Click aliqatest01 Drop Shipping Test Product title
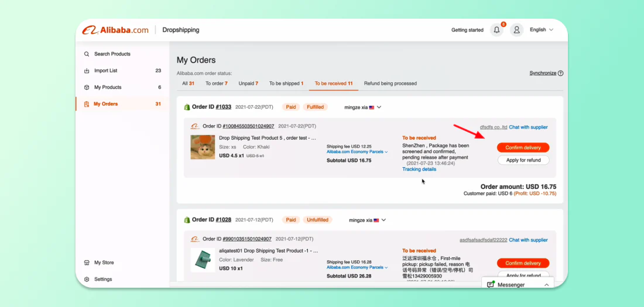This screenshot has height=307, width=644. 269,251
